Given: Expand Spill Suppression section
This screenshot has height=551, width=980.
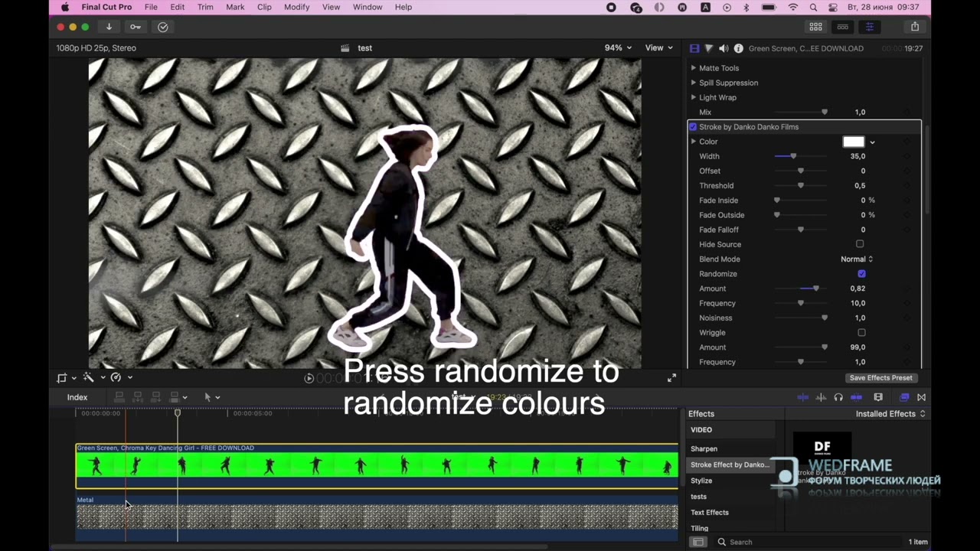Looking at the screenshot, I should [x=694, y=83].
